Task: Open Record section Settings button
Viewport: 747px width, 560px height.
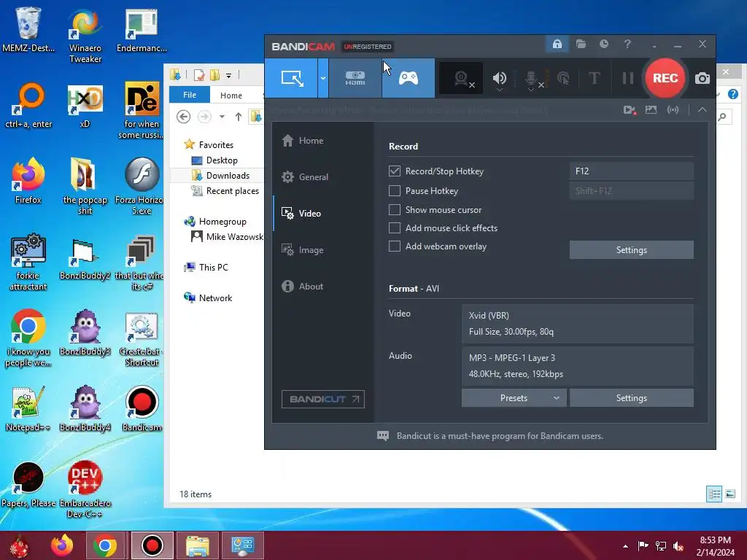Action: tap(631, 249)
